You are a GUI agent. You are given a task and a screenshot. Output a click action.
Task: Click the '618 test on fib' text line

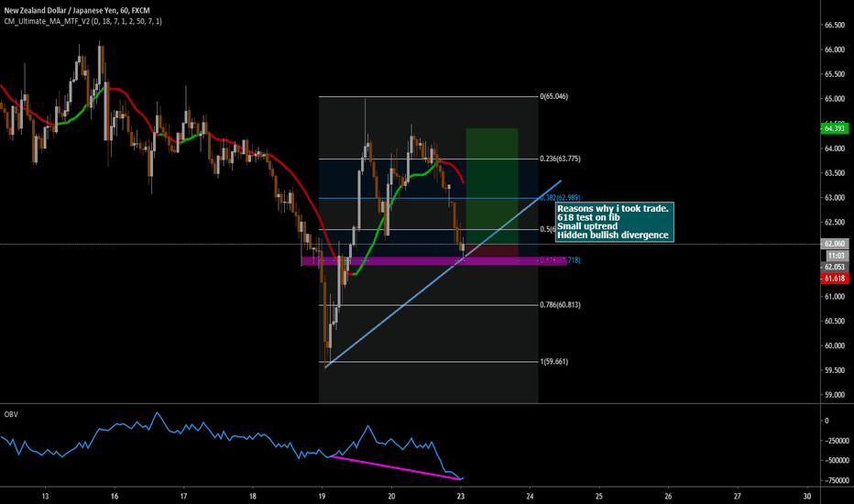[588, 218]
